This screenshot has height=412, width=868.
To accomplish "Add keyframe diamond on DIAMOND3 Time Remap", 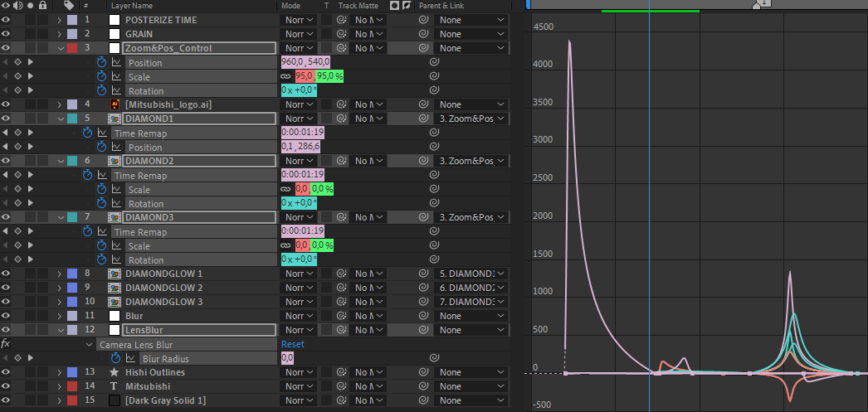I will pyautogui.click(x=17, y=231).
